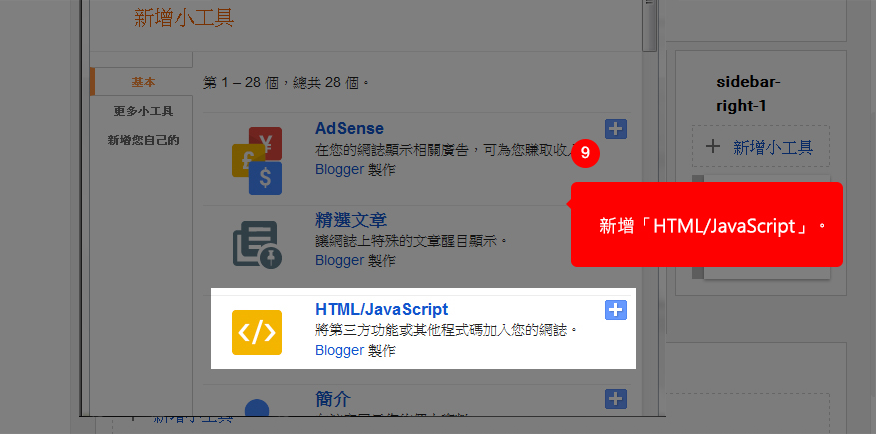Click the Blogger link under HTML/JavaScript

coord(339,350)
